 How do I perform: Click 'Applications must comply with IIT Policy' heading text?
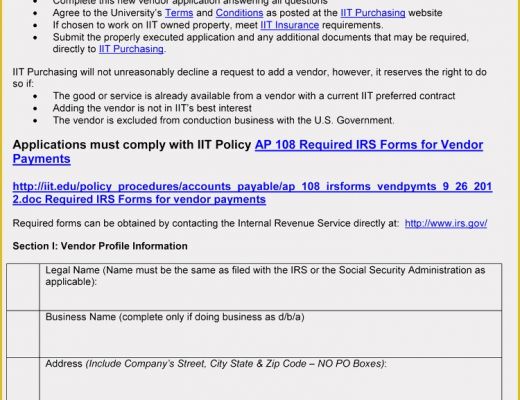pos(132,145)
